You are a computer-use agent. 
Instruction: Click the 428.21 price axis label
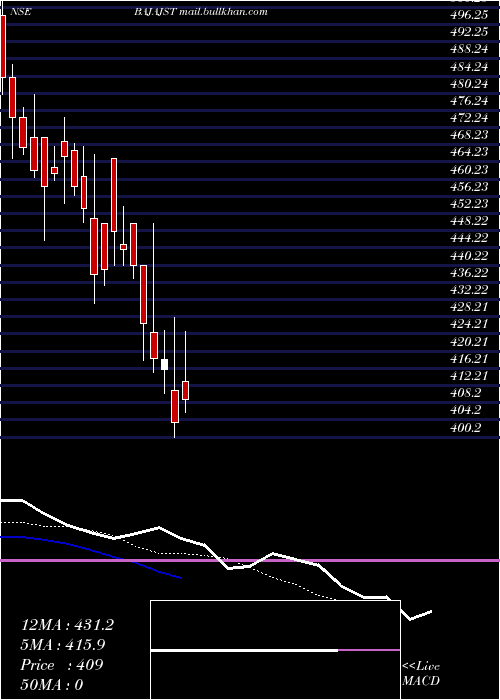469,307
